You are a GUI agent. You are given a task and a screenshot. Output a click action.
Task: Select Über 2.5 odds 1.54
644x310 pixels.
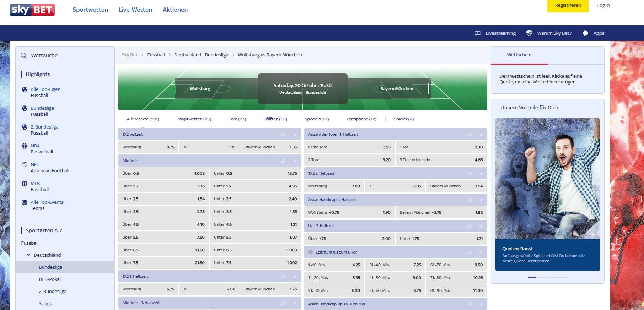[x=163, y=199]
